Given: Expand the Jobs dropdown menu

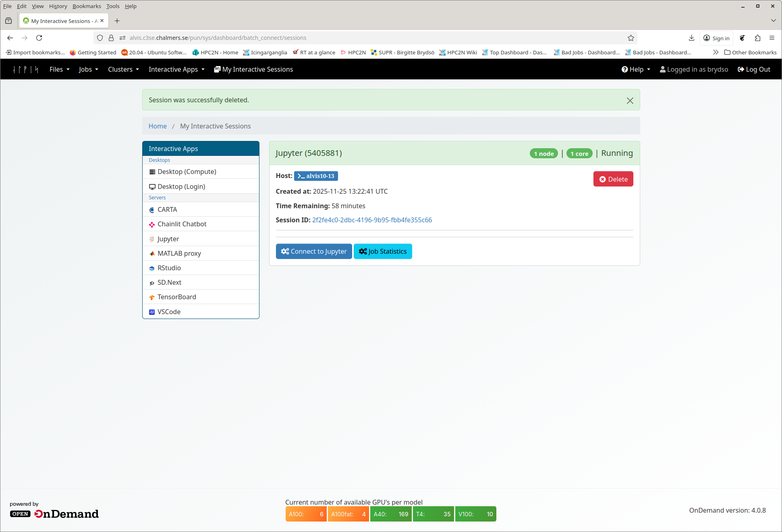Looking at the screenshot, I should pos(88,69).
